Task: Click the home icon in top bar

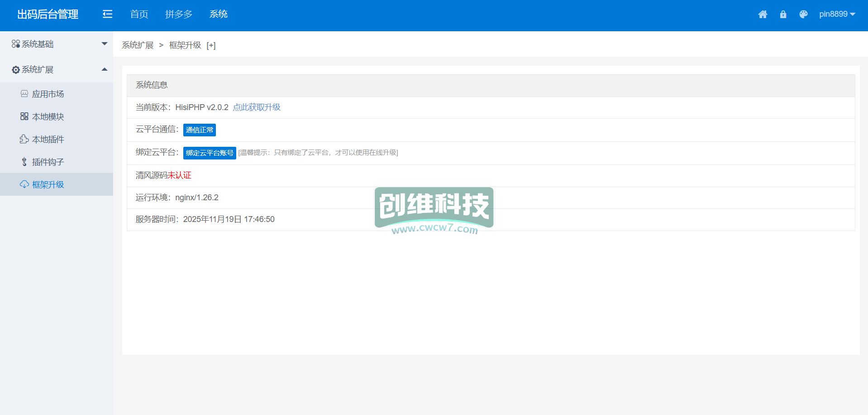Action: point(763,14)
